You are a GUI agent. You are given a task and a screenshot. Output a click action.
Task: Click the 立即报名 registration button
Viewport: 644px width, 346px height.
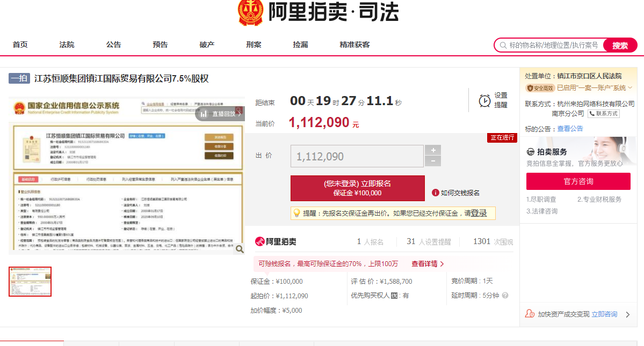pos(357,188)
